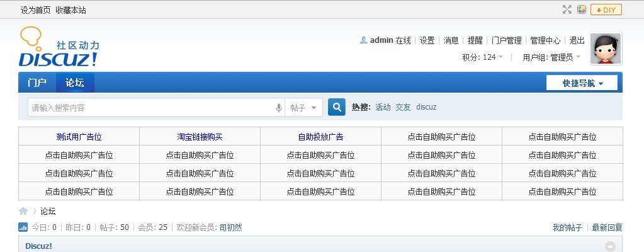Click 最新回复 link
The width and height of the screenshot is (644, 252).
(x=607, y=227)
